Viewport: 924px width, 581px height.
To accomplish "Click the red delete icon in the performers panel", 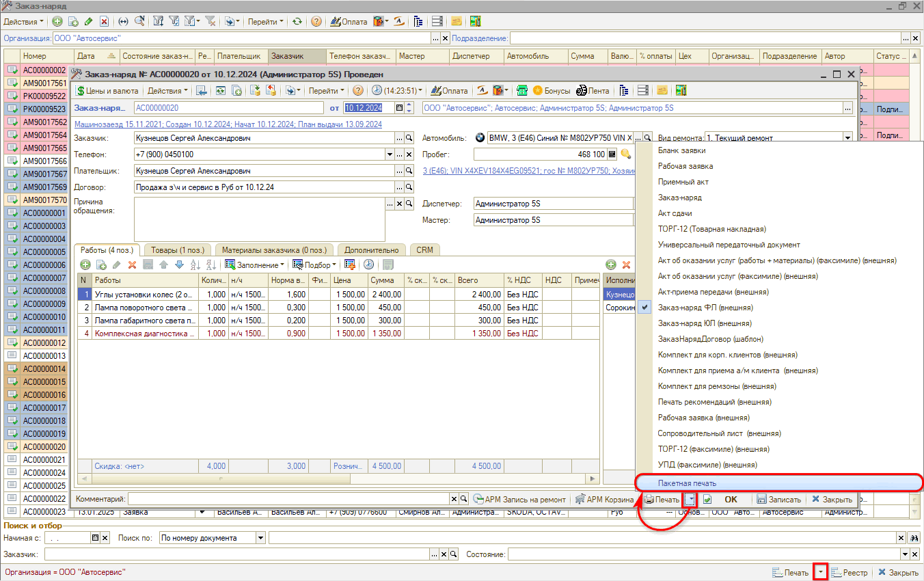I will coord(625,265).
